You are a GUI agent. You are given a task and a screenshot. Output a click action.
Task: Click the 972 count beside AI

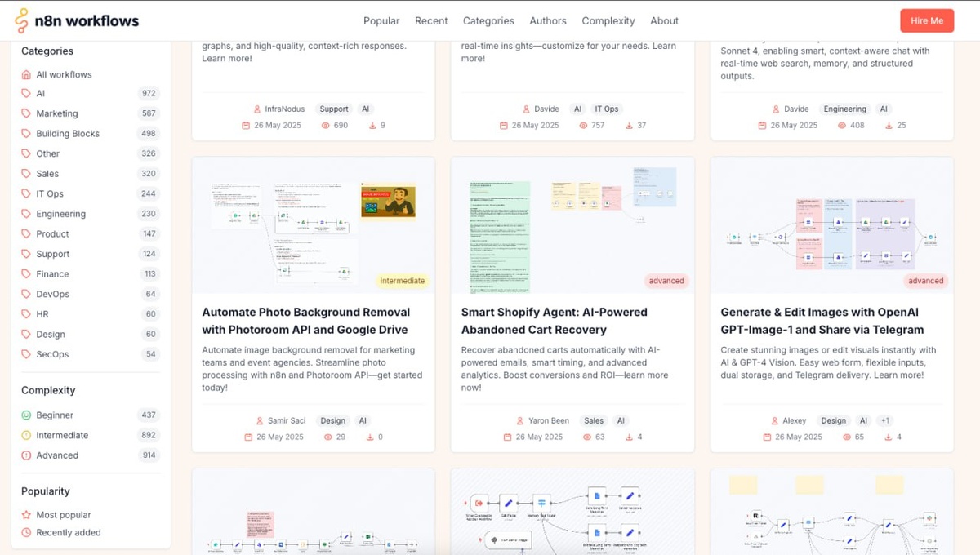coord(149,94)
